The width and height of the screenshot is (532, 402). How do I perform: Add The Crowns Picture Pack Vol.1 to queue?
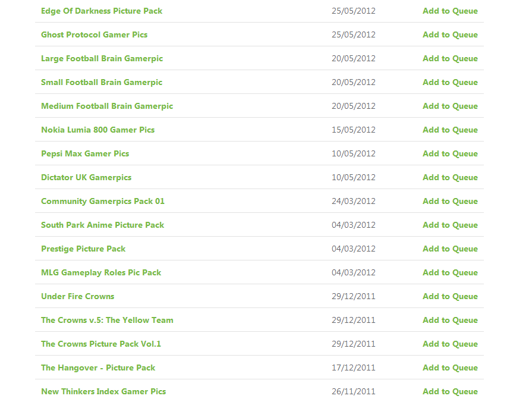[450, 344]
